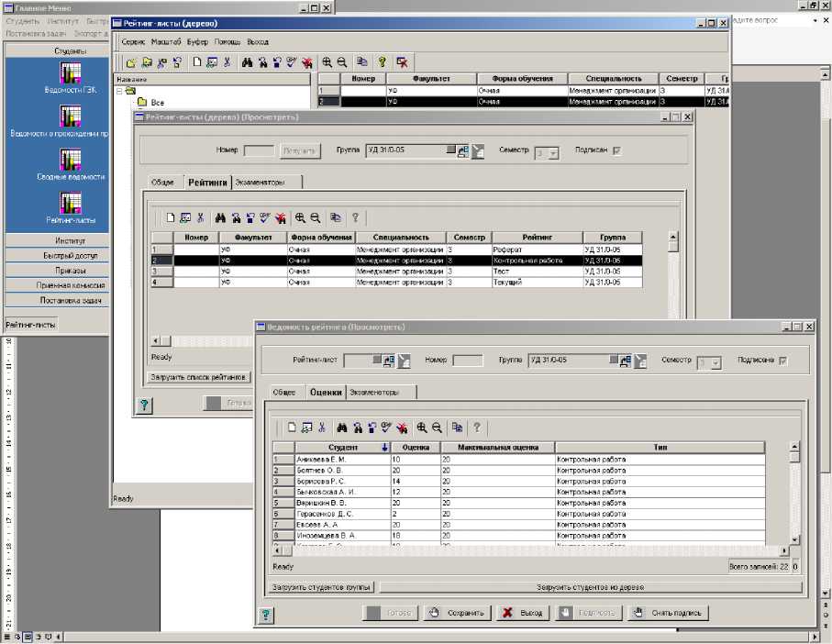The width and height of the screenshot is (832, 644).
Task: Open the Семестр dropdown in rating sheet window
Action: (x=553, y=152)
